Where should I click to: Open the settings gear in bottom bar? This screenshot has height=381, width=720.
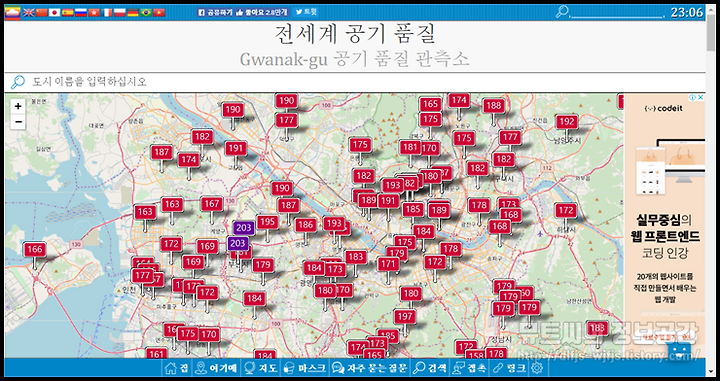coord(537,368)
